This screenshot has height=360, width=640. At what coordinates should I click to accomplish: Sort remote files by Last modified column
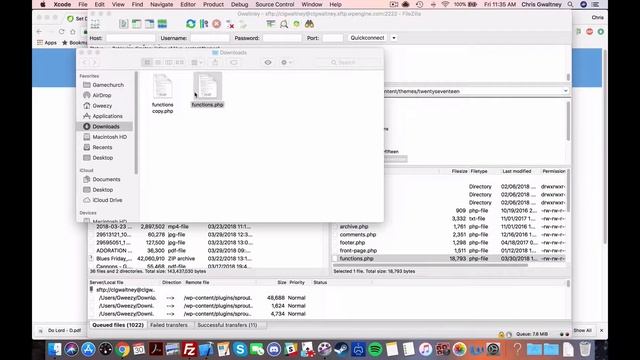(x=516, y=171)
